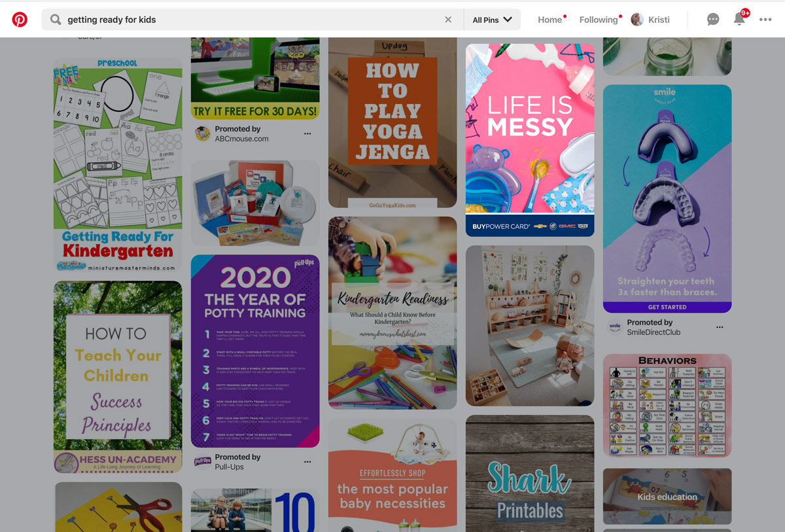Open more options for ABCmouse.com promoted pin
The height and width of the screenshot is (532, 785).
pos(307,134)
